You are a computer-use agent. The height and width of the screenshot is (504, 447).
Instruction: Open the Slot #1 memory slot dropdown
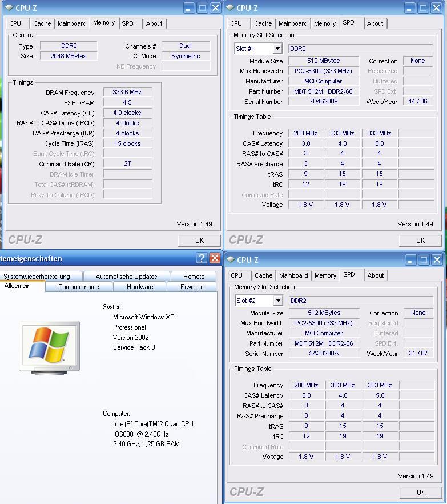tap(277, 49)
